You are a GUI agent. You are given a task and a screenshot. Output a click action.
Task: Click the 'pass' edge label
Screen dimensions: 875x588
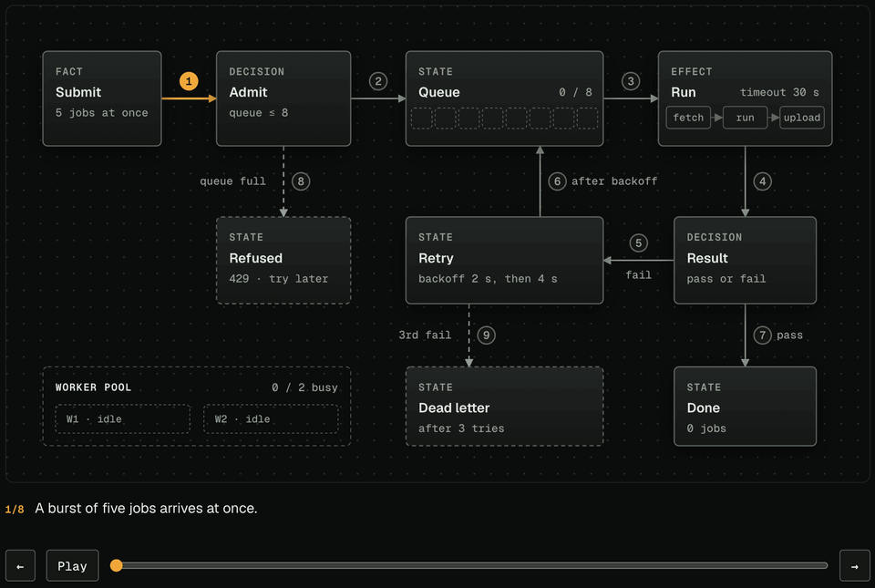[789, 335]
